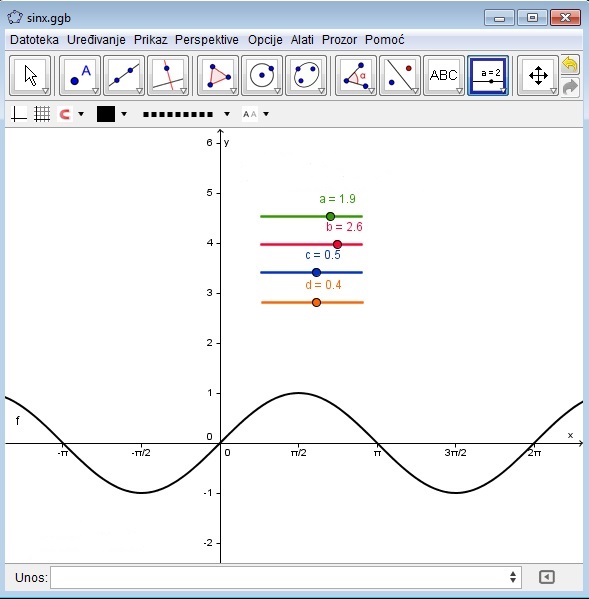Toggle grid visibility in style bar
Screen dimensions: 589x599
coord(42,114)
